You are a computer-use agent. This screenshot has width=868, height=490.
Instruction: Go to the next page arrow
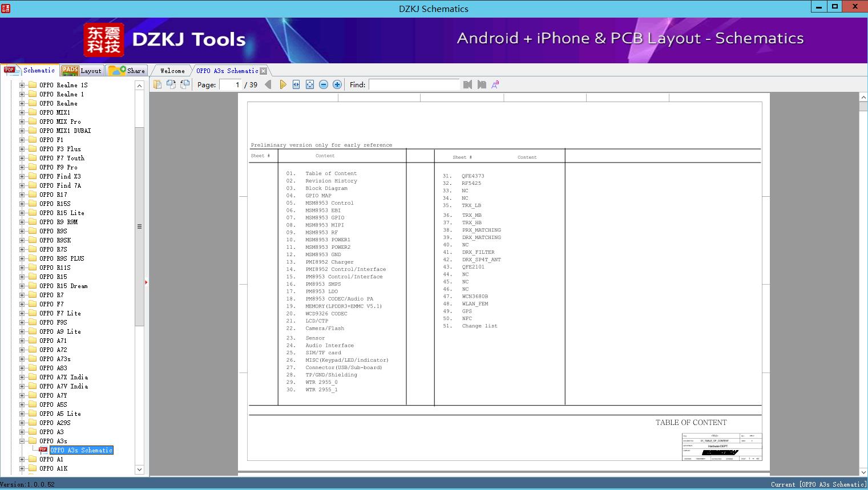(x=282, y=84)
